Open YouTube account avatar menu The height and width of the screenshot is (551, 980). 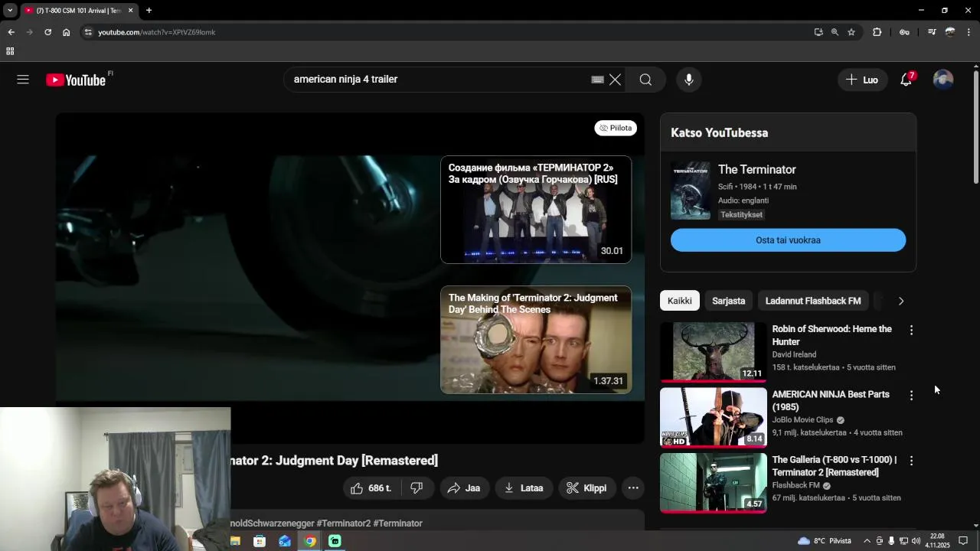click(943, 80)
